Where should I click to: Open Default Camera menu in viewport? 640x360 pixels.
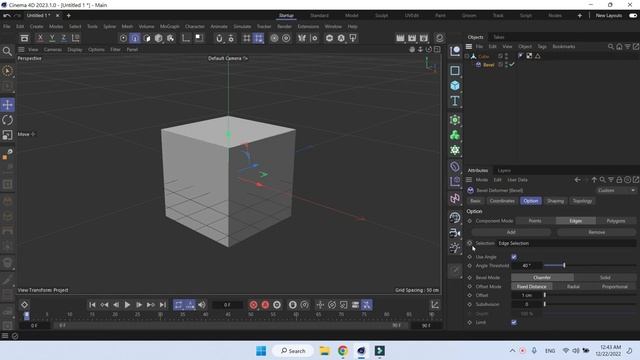(228, 58)
